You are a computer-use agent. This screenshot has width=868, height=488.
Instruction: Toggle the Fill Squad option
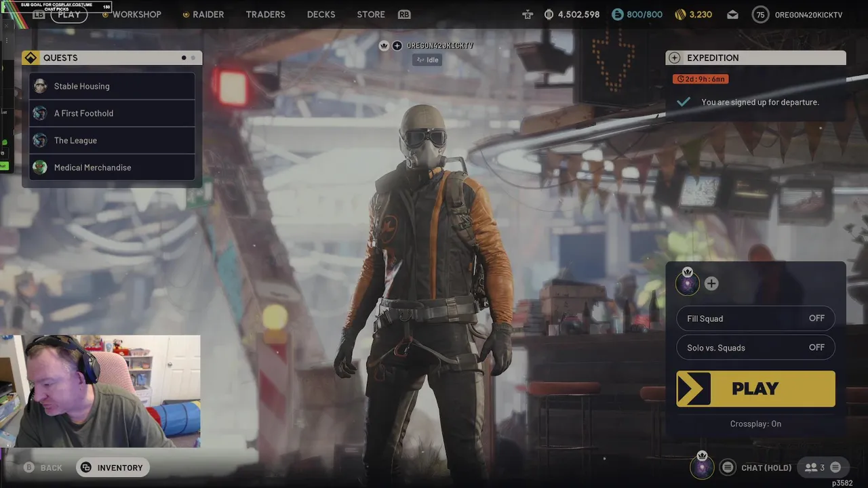click(755, 319)
